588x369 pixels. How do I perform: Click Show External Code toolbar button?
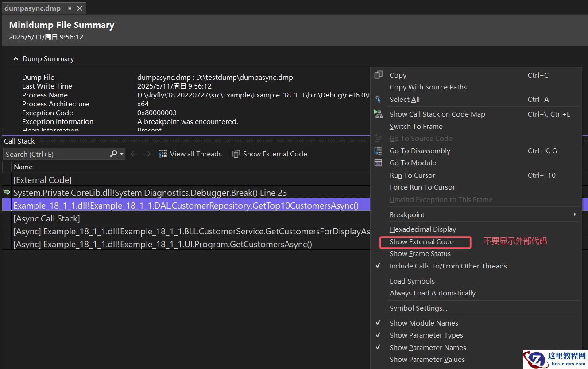coord(270,154)
